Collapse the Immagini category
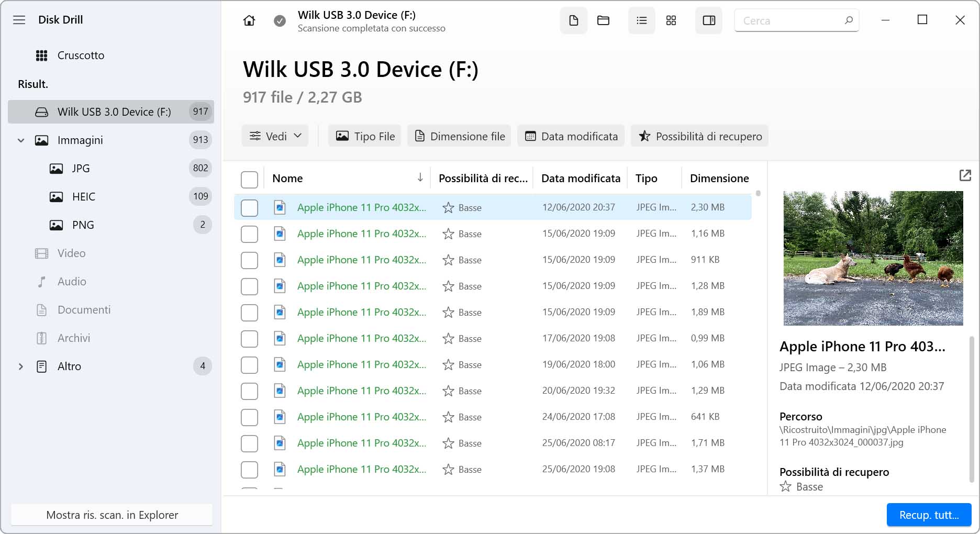 point(21,140)
